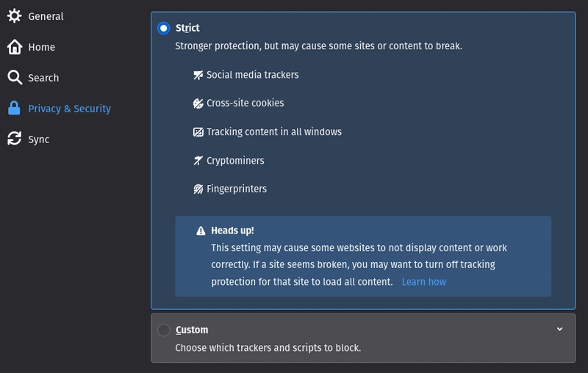The width and height of the screenshot is (588, 373).
Task: Go to the Sync settings label
Action: tap(39, 140)
